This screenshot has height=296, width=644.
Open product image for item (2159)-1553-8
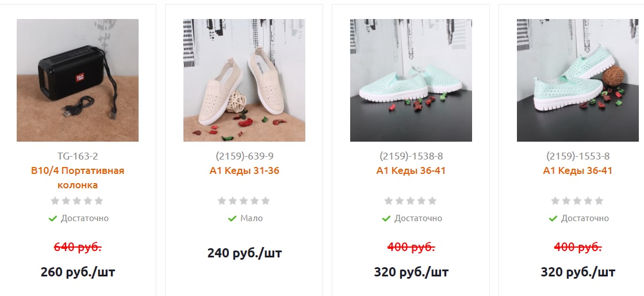[578, 80]
